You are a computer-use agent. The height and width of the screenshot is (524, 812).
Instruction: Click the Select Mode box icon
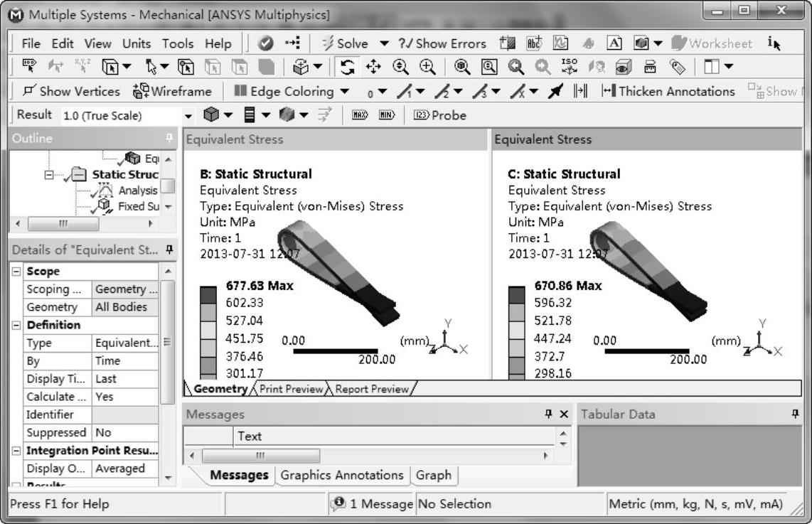tap(109, 67)
